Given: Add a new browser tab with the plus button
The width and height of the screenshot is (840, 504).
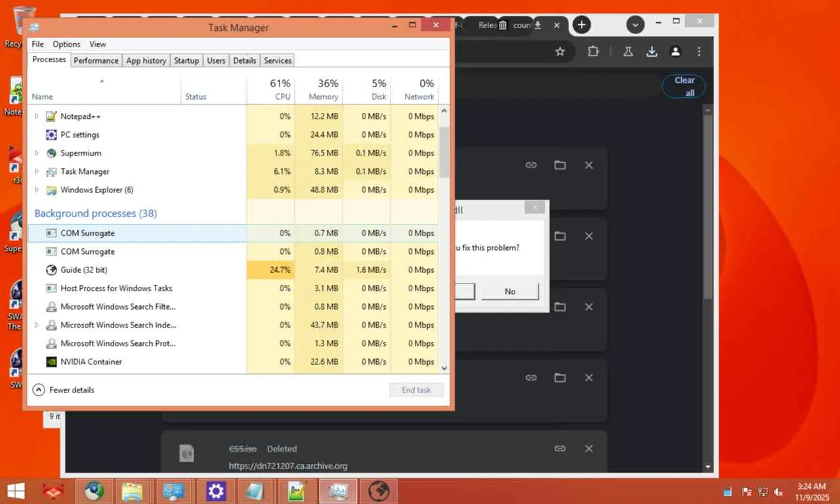Looking at the screenshot, I should 581,25.
